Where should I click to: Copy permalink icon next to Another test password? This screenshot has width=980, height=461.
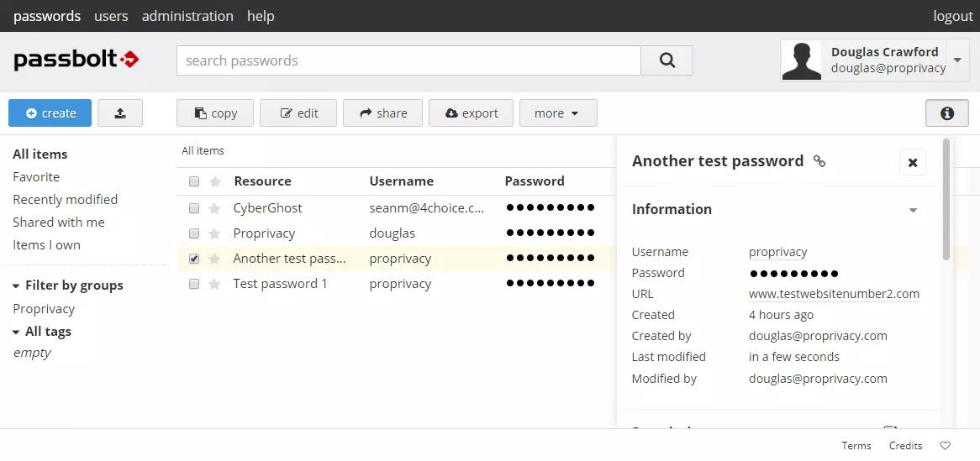pos(819,161)
